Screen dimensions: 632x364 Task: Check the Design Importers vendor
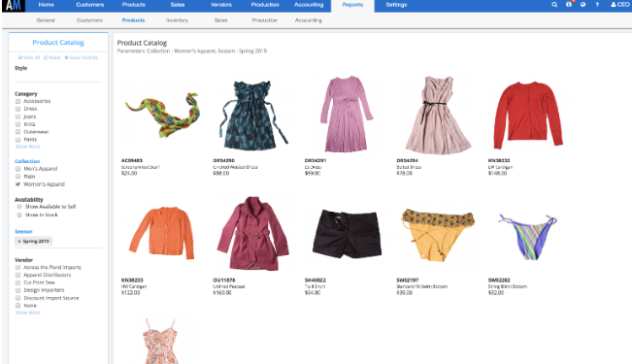coord(17,290)
